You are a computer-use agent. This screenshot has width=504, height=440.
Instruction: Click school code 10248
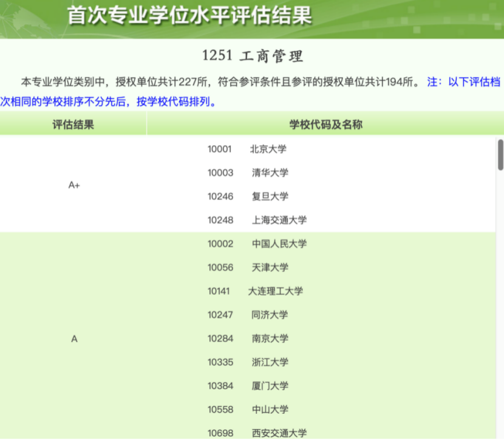click(x=220, y=221)
